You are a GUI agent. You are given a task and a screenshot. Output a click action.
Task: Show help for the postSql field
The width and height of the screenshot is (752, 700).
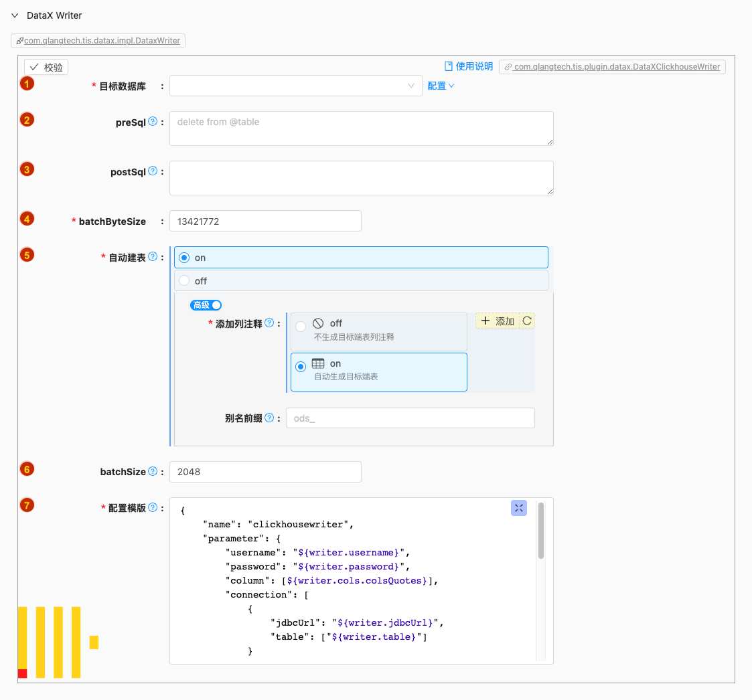pos(153,171)
